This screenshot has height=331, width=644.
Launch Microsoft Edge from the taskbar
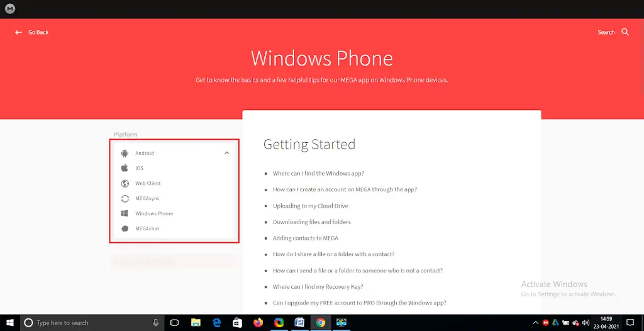pyautogui.click(x=216, y=323)
